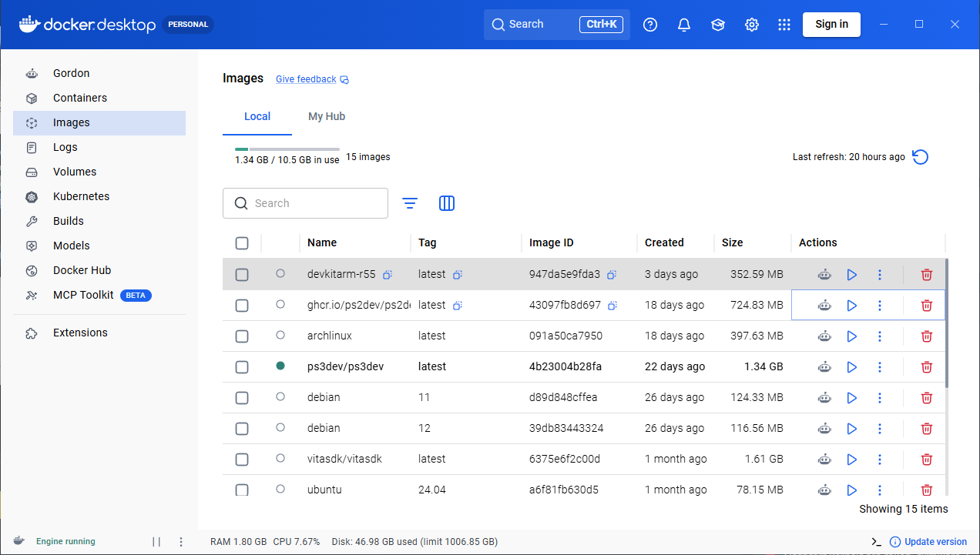Open more actions for ps3dev/ps3dev
This screenshot has width=980, height=555.
879,367
